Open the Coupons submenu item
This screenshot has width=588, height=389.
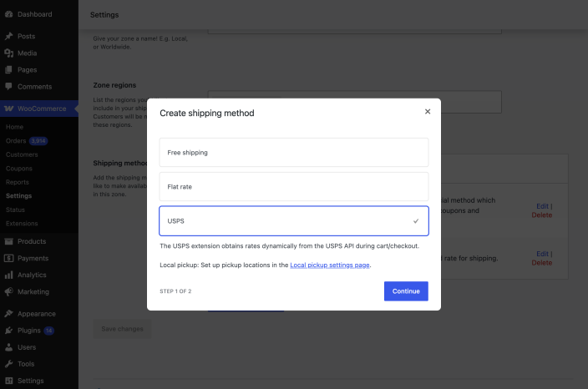(x=18, y=169)
